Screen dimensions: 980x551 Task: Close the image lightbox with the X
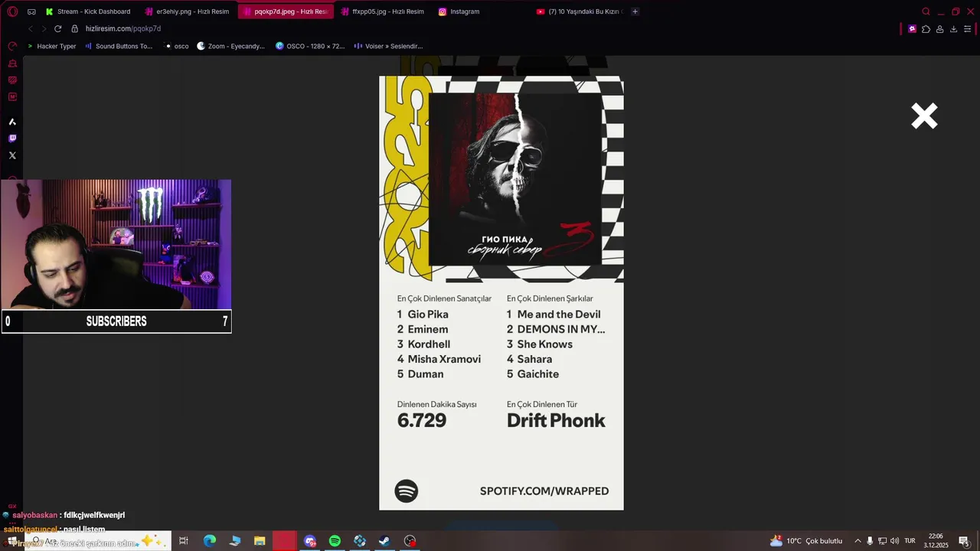924,116
